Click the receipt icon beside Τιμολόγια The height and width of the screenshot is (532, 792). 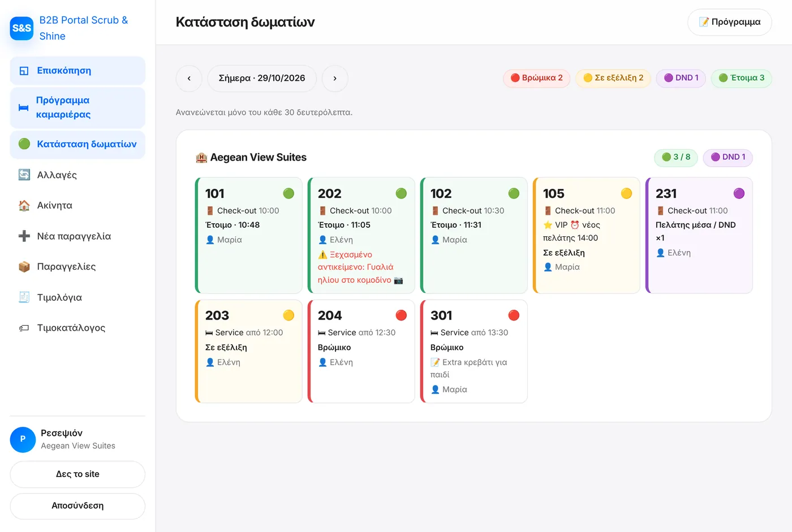24,297
